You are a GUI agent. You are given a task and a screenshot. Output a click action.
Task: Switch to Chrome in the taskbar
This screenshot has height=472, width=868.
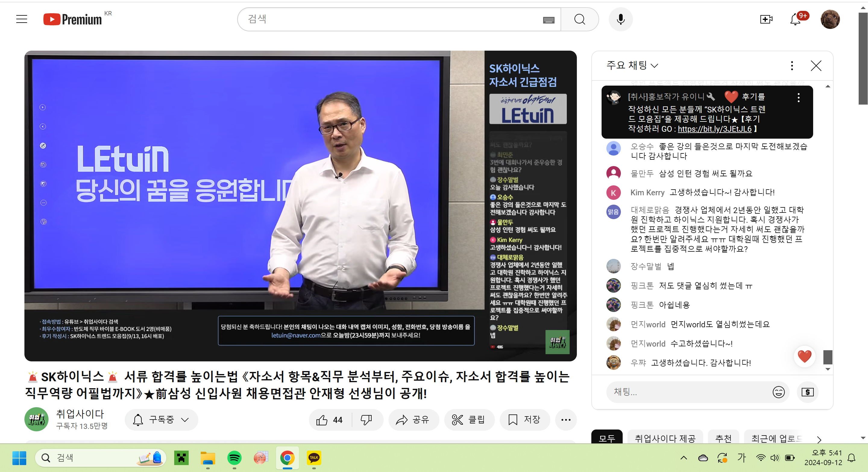point(287,458)
